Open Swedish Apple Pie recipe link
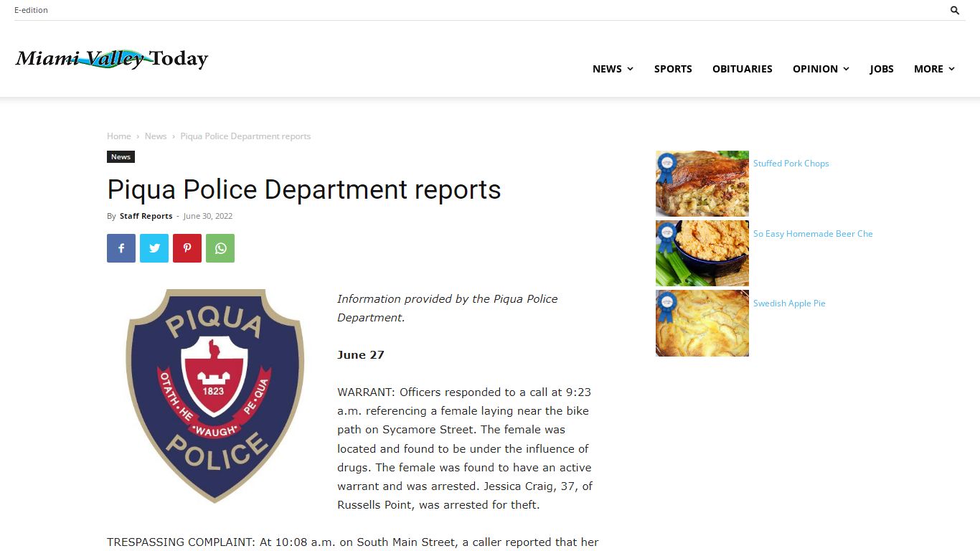 (x=789, y=303)
